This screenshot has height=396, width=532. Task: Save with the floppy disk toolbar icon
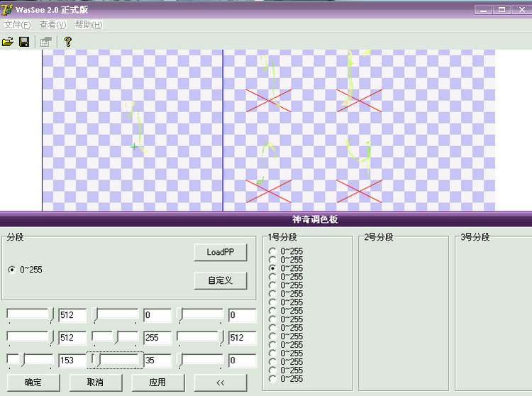pos(24,42)
